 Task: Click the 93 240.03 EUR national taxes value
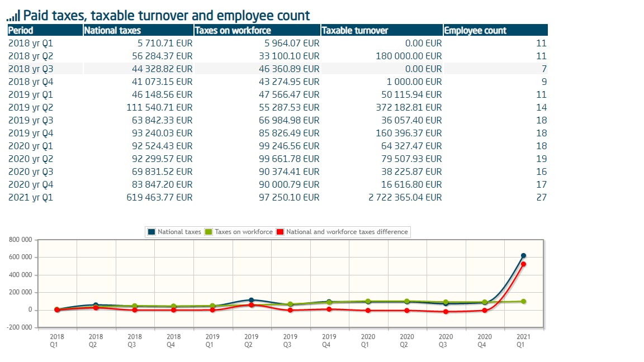162,133
